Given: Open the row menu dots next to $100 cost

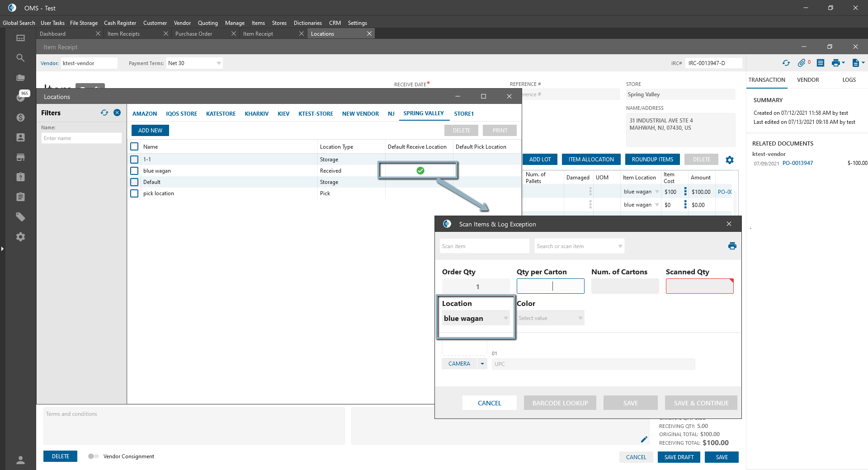Looking at the screenshot, I should [685, 192].
